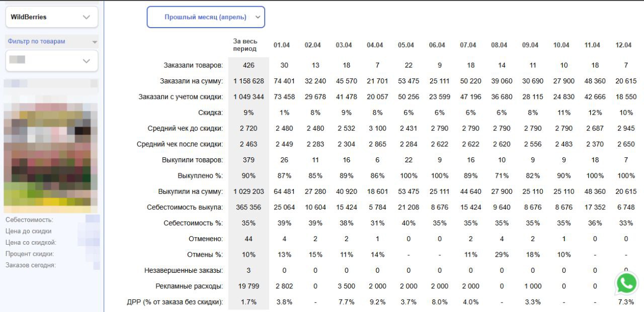Screen dimensions: 644x312
Task: Click the total cost value 365 356
Action: [x=249, y=207]
